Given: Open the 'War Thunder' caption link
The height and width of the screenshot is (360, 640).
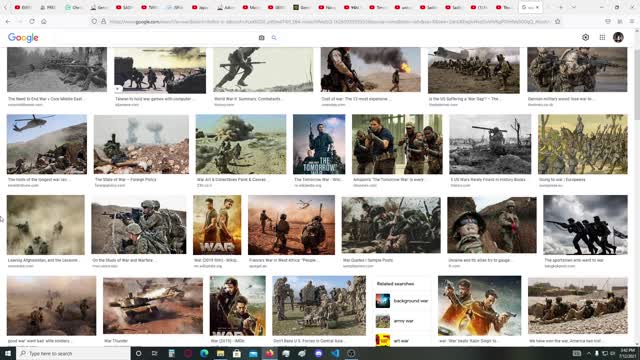Looking at the screenshot, I should coord(116,341).
